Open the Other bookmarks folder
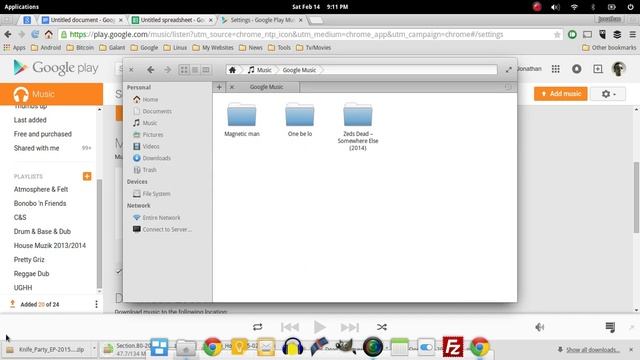640x360 pixels. [609, 48]
